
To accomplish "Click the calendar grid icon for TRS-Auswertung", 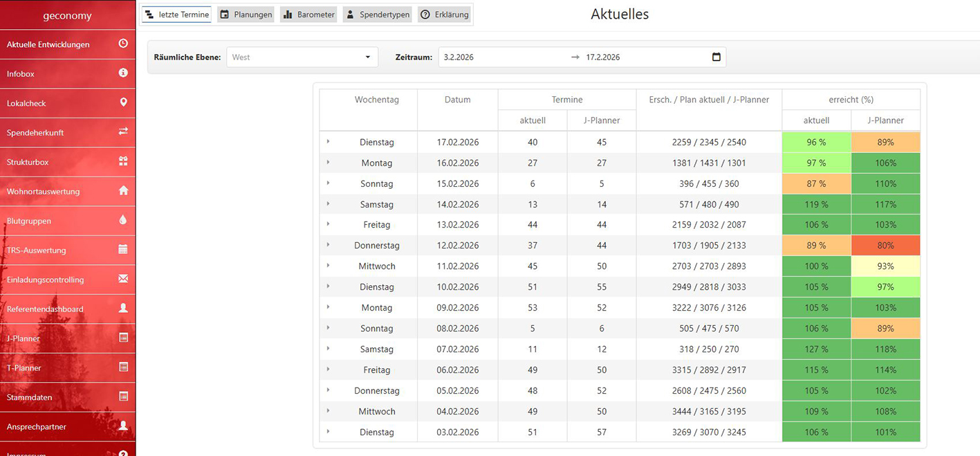I will pos(123,249).
